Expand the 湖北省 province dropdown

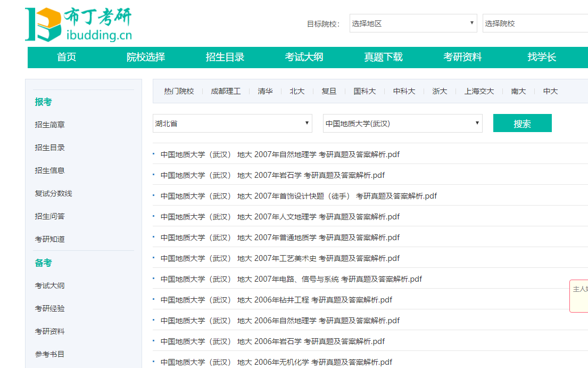point(232,124)
